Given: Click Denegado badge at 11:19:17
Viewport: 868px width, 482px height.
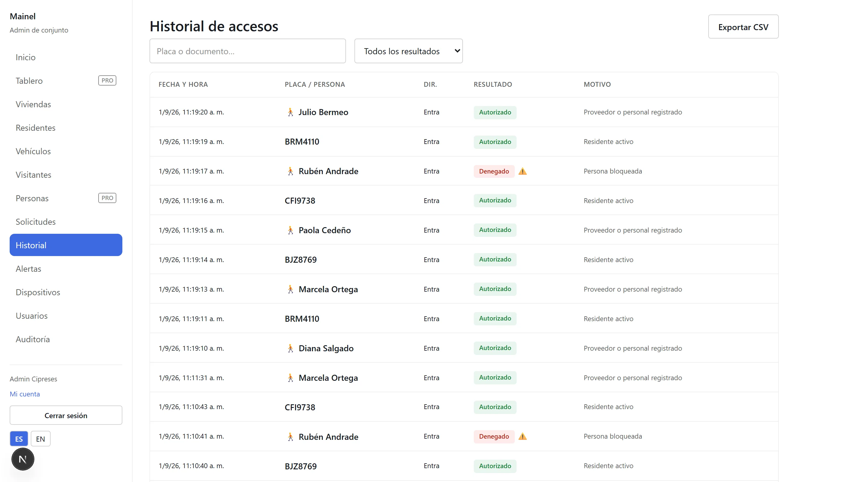Looking at the screenshot, I should 494,171.
